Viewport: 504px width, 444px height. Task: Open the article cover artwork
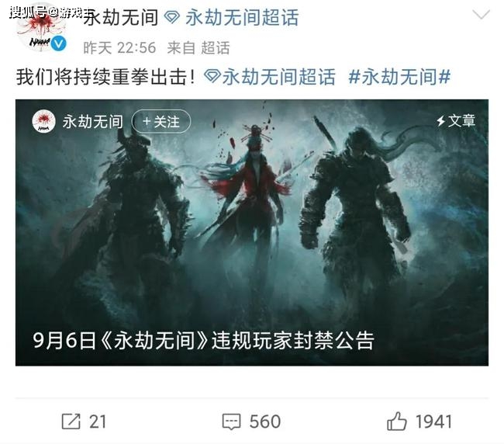click(x=252, y=232)
